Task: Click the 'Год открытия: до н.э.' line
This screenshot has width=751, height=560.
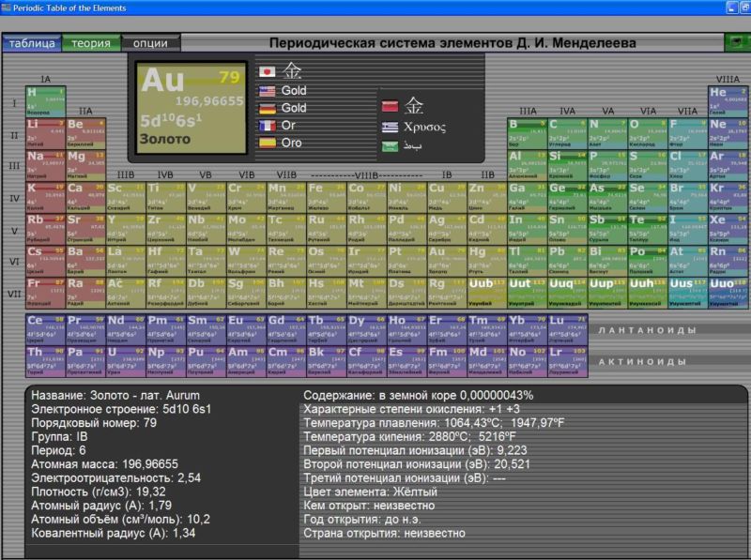Action: [x=362, y=520]
